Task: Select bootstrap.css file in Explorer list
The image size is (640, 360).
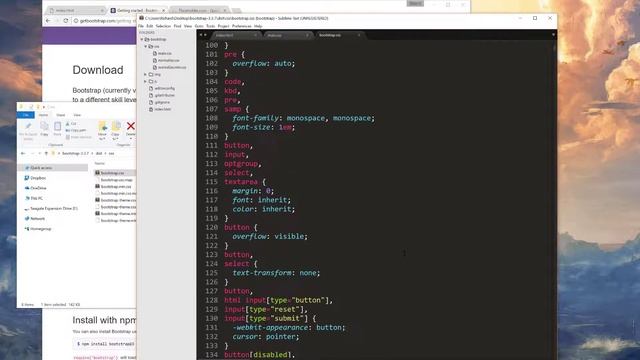Action: 115,173
